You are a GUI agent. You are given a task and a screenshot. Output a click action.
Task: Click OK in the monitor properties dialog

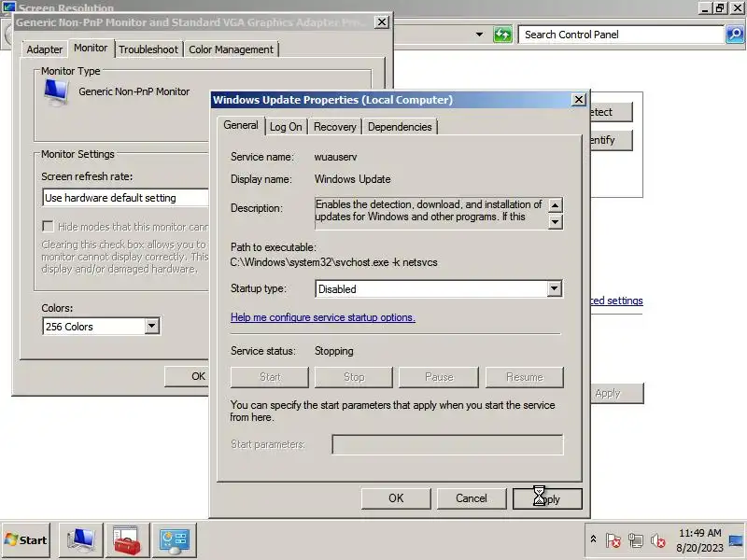[x=187, y=376]
